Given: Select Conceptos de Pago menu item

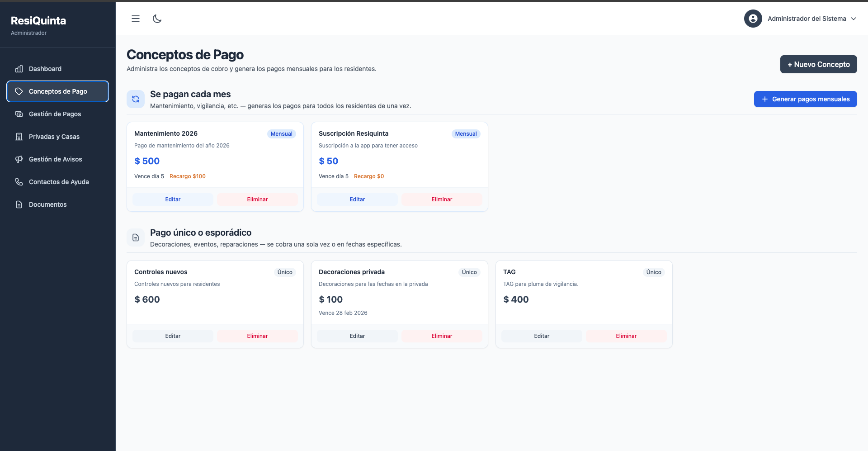Looking at the screenshot, I should pyautogui.click(x=57, y=91).
